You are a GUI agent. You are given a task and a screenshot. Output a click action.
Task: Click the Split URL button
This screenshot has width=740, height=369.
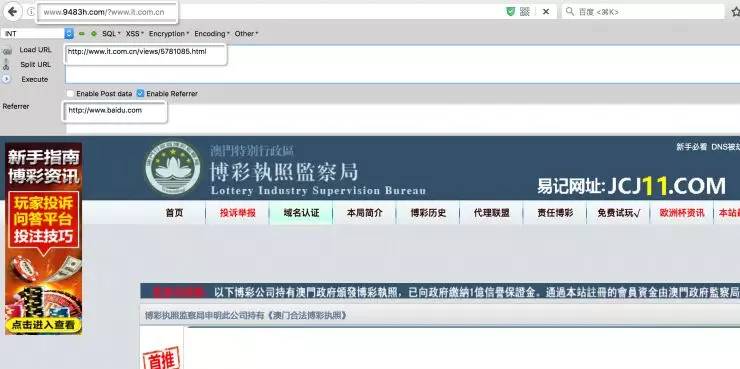click(35, 64)
